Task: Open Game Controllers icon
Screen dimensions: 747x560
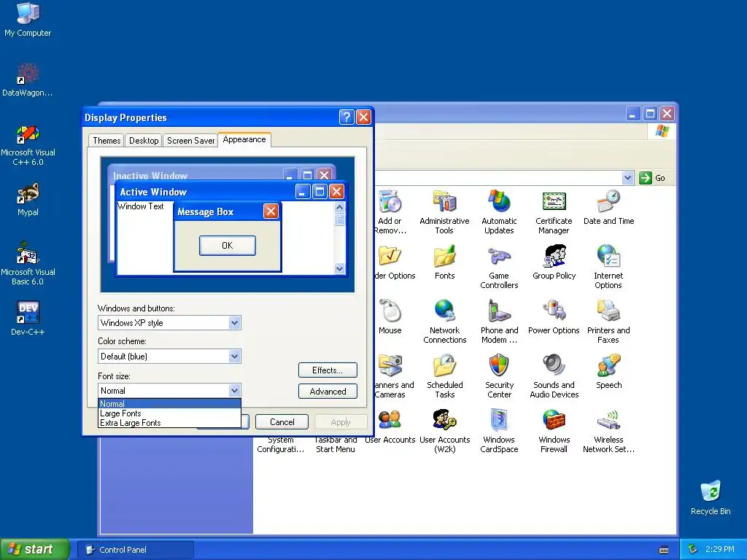Action: (499, 267)
